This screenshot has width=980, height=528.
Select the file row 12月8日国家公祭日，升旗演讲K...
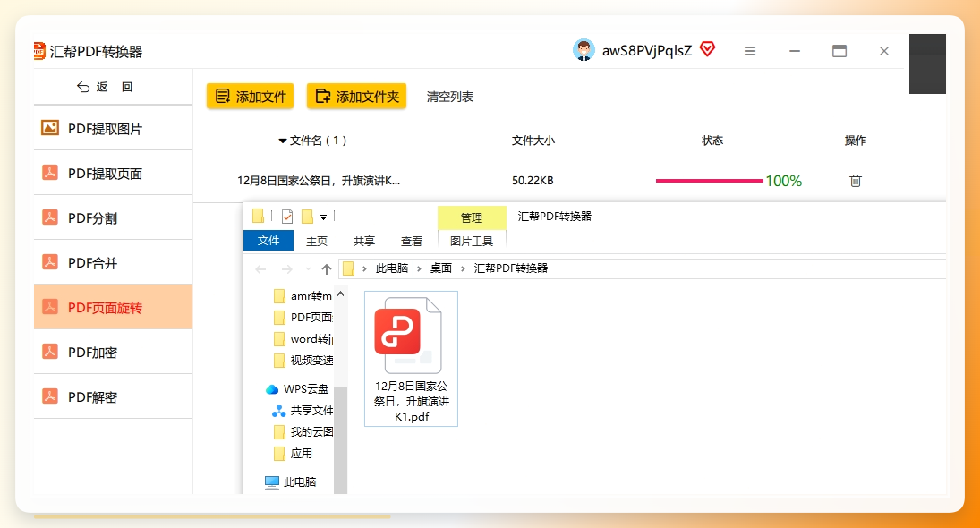coord(318,181)
